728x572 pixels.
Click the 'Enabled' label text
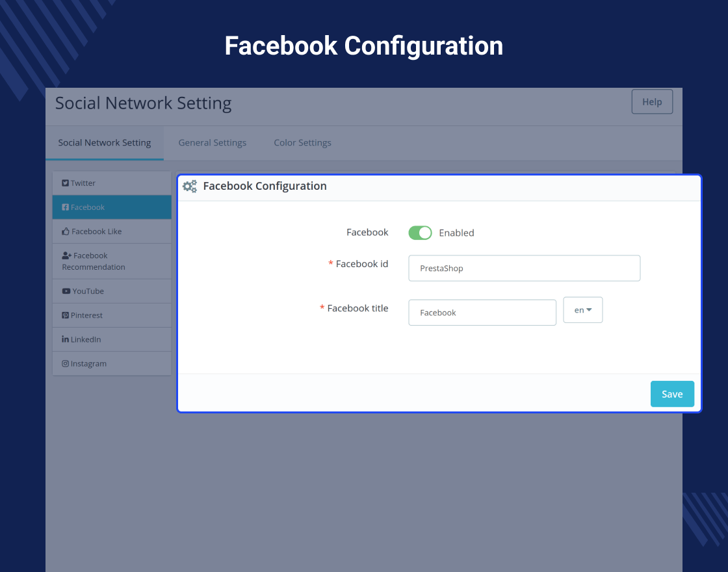(456, 233)
